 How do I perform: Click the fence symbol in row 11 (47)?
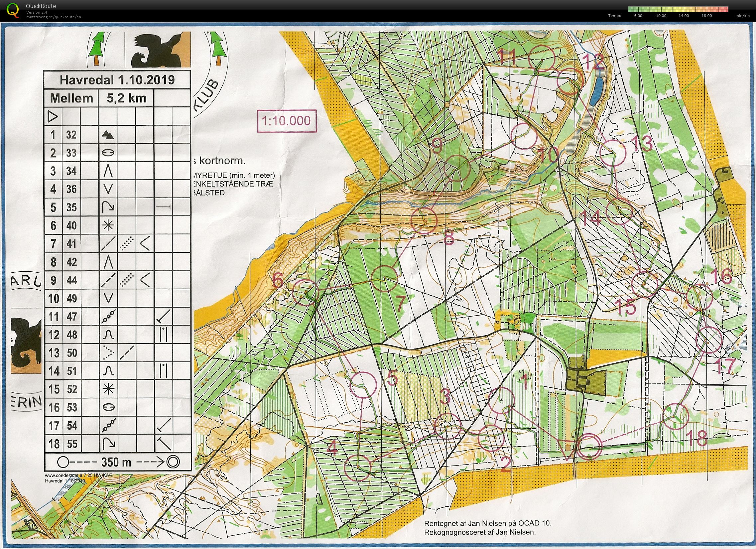(x=108, y=316)
